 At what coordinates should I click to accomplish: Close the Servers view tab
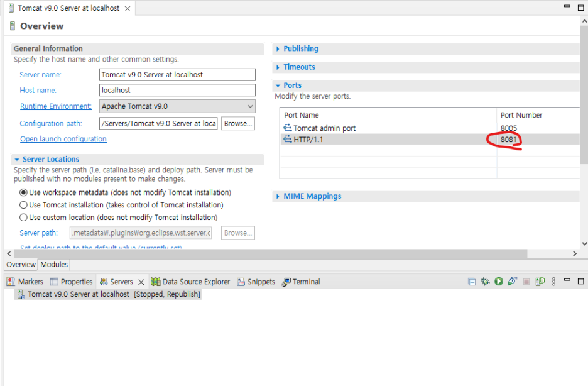(x=141, y=282)
